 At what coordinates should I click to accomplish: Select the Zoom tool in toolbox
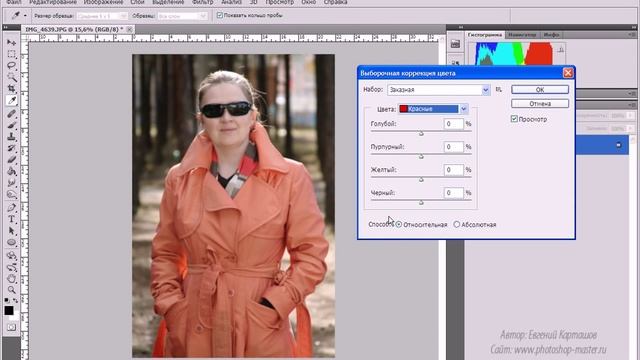point(11,290)
